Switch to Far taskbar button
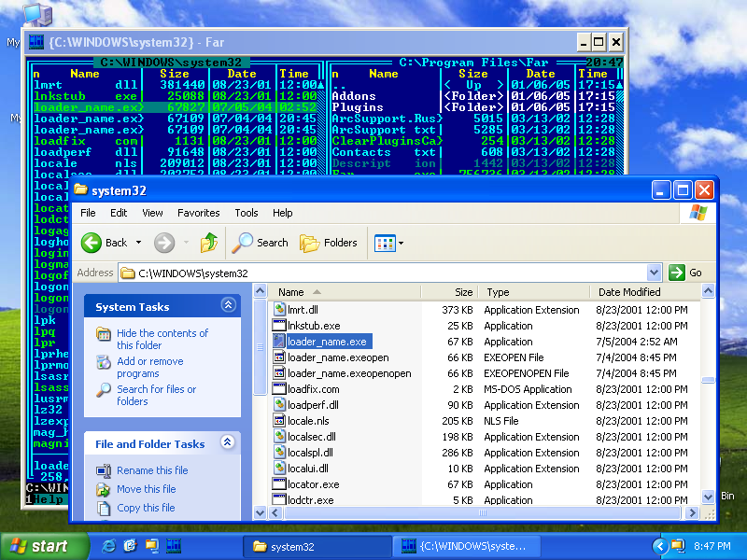 (x=466, y=546)
